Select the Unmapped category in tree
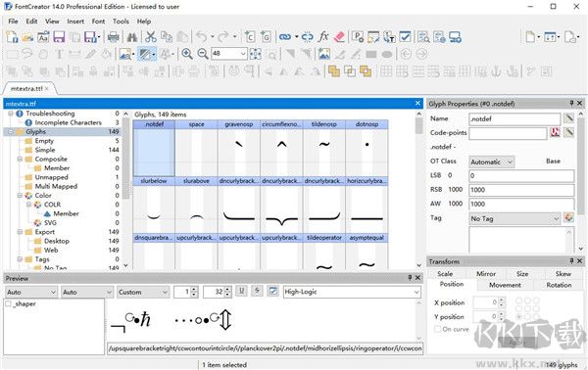Image resolution: width=588 pixels, height=370 pixels. [x=51, y=177]
